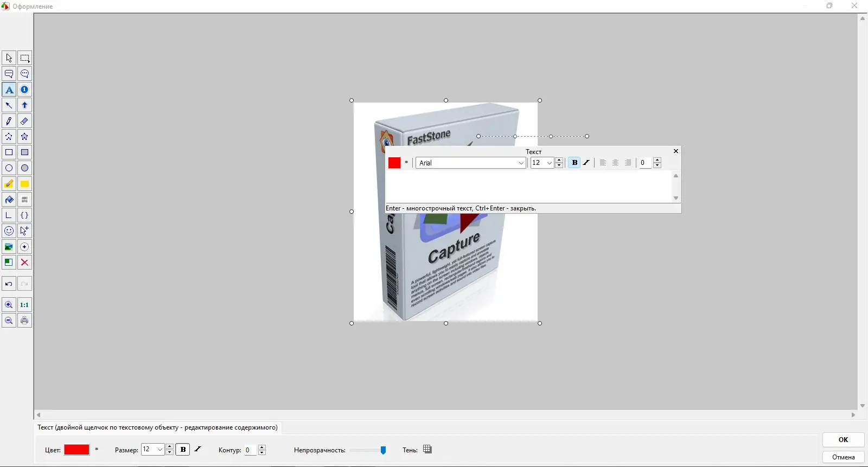
Task: Open the red text color swatch in popup
Action: click(394, 163)
